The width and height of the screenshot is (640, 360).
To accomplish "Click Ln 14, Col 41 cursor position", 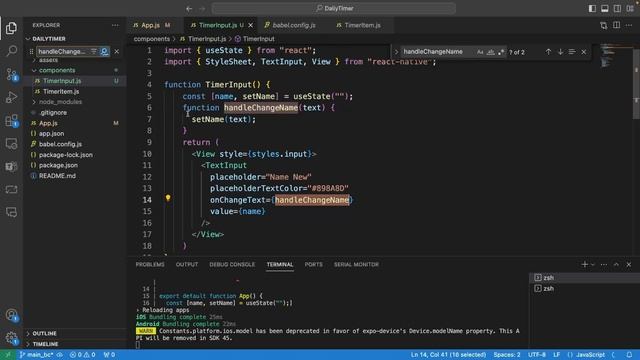I will point(448,355).
